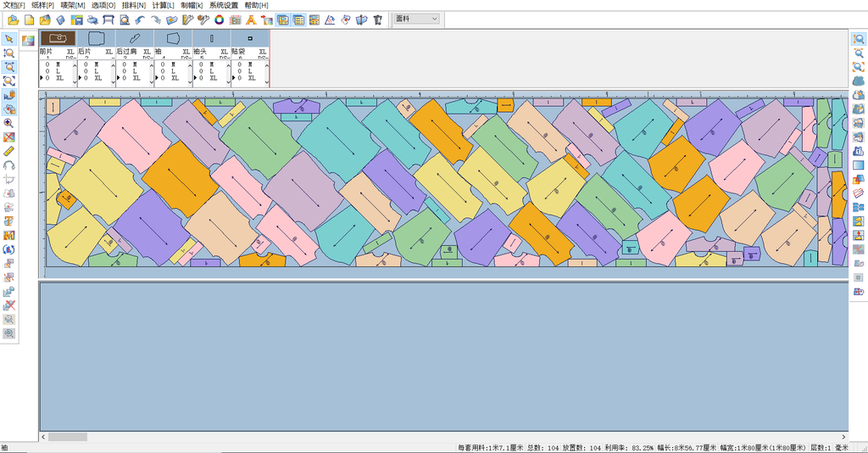Click the color ring icon in toolbar
This screenshot has width=868, height=453.
tap(220, 19)
